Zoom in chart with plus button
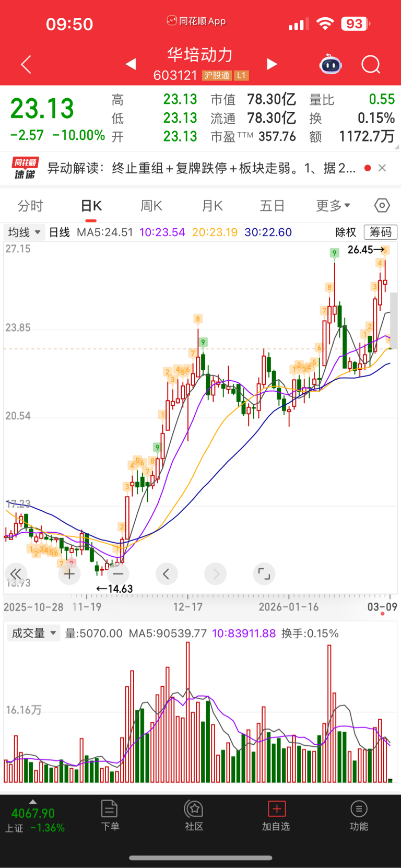The height and width of the screenshot is (868, 401). [69, 574]
